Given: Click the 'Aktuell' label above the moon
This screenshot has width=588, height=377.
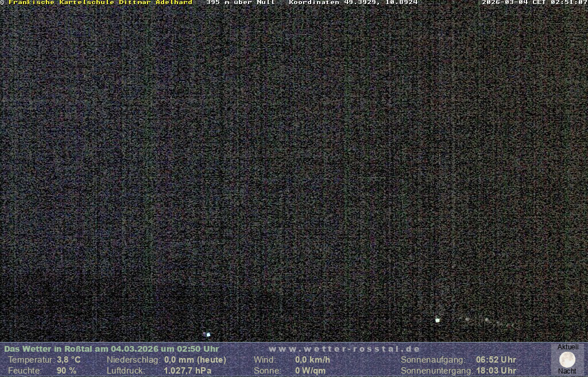Looking at the screenshot, I should click(x=568, y=347).
